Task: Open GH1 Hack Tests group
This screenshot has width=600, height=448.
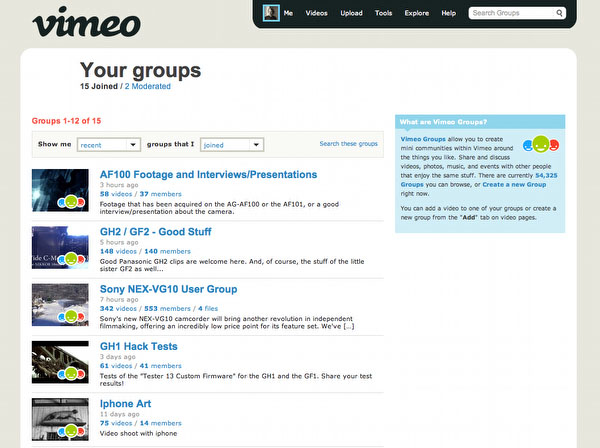Action: pyautogui.click(x=139, y=347)
